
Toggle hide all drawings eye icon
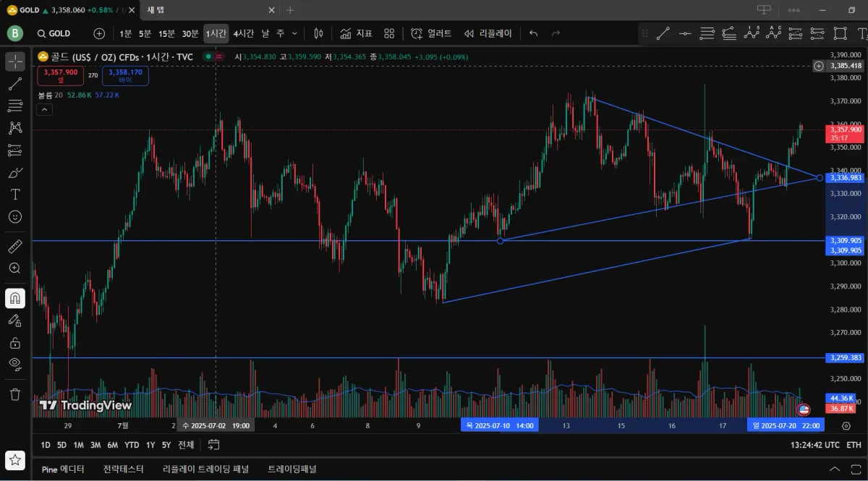[14, 364]
